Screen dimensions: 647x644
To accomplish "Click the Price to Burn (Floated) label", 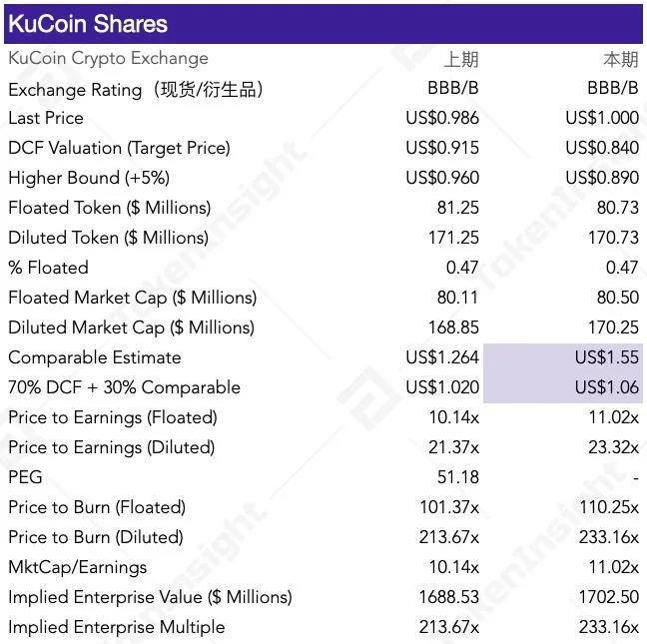I will [x=97, y=507].
